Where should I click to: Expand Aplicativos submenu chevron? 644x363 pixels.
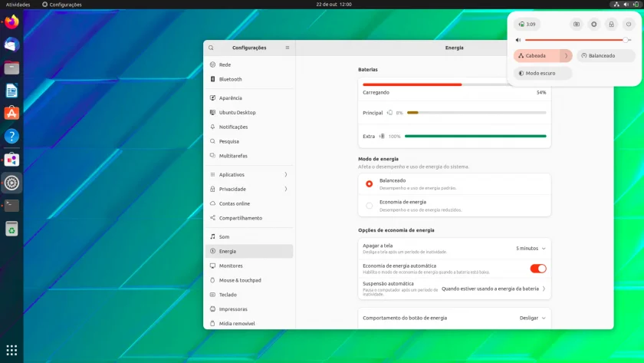coord(286,175)
